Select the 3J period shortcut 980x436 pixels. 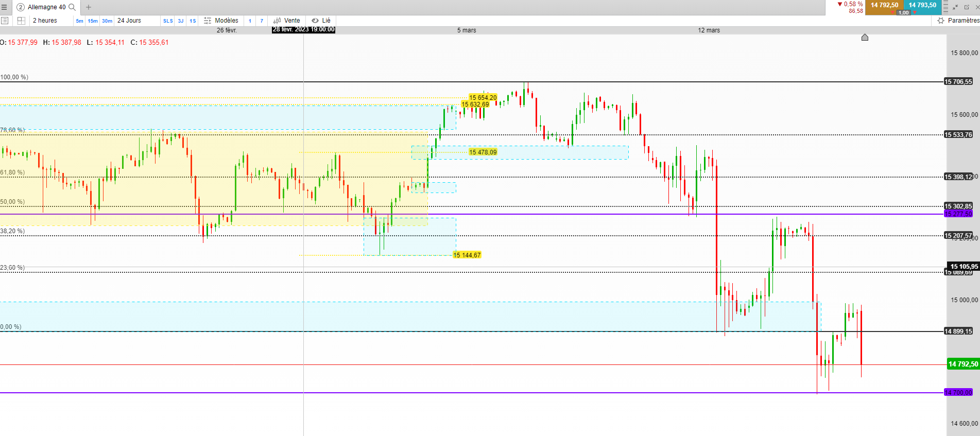181,21
